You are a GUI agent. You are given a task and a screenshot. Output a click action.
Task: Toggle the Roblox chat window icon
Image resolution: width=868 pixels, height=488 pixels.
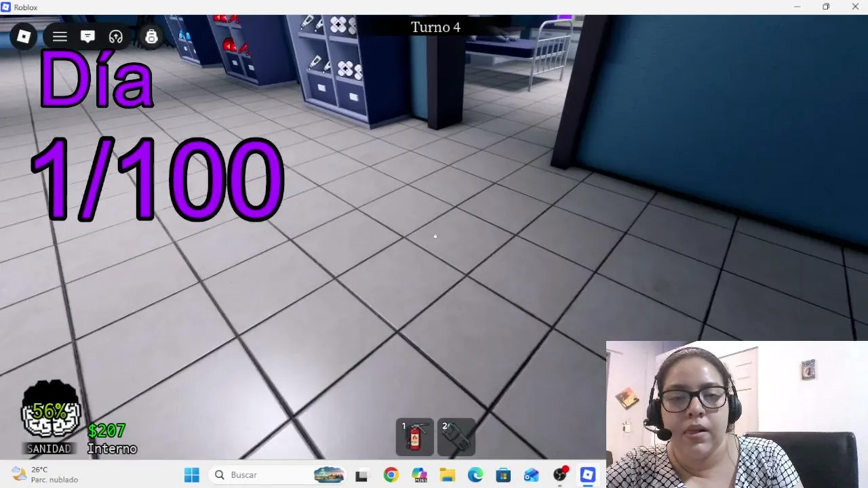pyautogui.click(x=87, y=37)
